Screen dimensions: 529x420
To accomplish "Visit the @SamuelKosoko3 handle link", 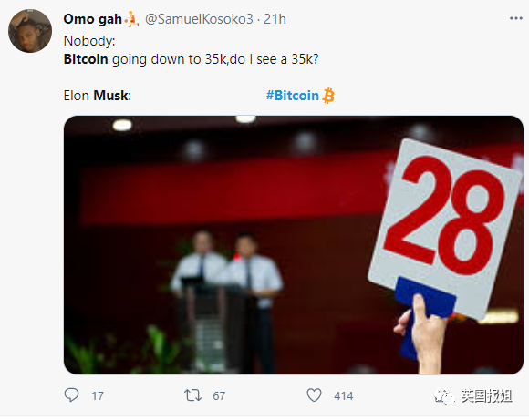I will (199, 19).
